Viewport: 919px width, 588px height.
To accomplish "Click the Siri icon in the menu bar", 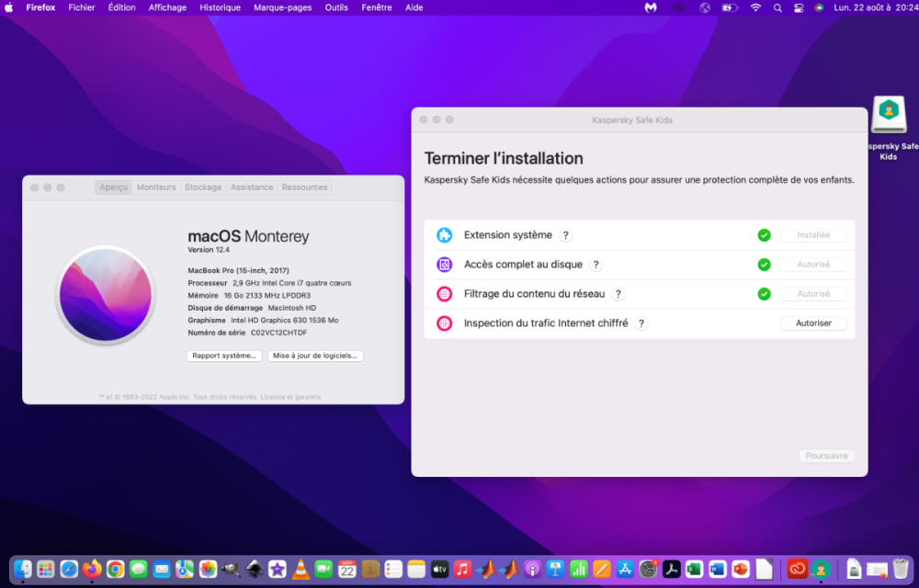I will tap(820, 7).
